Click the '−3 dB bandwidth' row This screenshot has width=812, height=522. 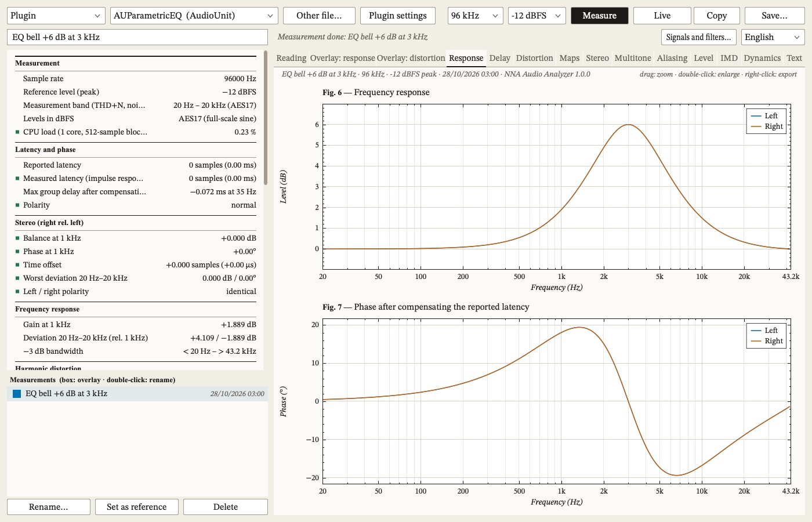tap(136, 351)
